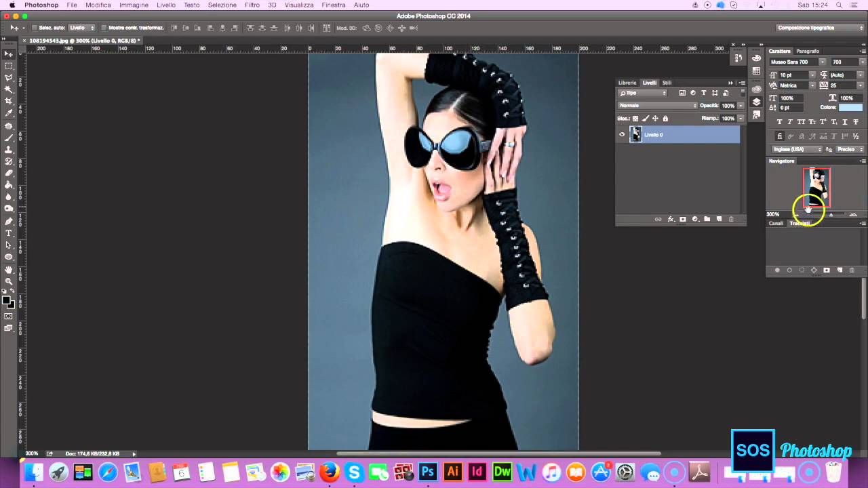Open Inglese (USA) language dropdown
The width and height of the screenshot is (868, 488).
796,149
